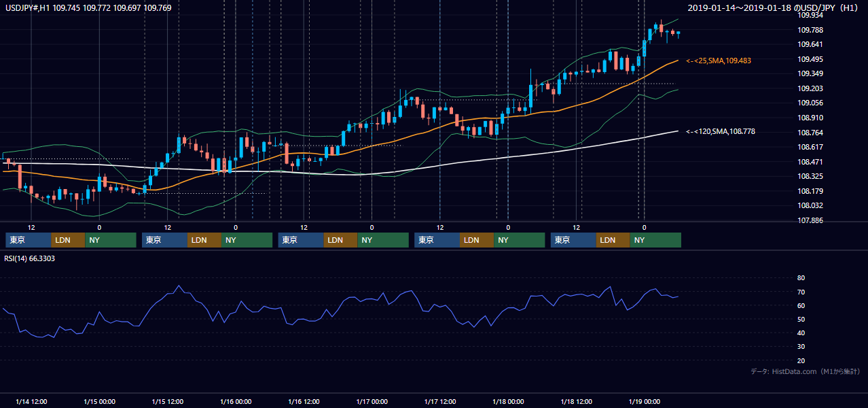Click the 108.471 price axis label

click(810, 162)
